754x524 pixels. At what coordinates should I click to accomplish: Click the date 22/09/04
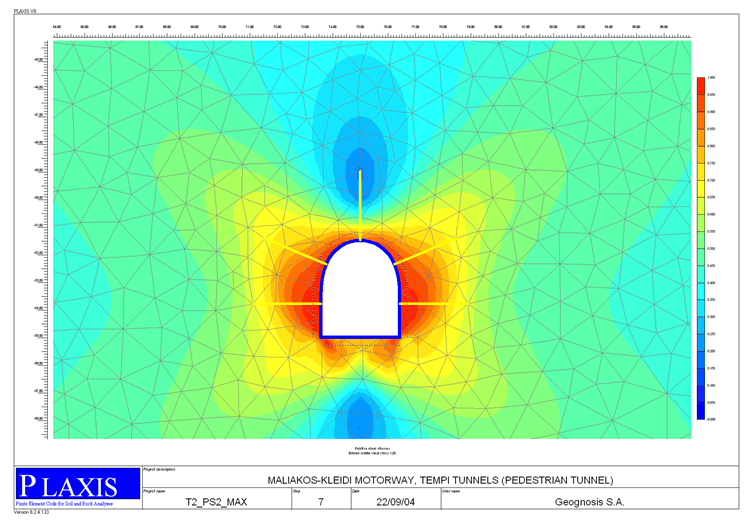point(395,502)
